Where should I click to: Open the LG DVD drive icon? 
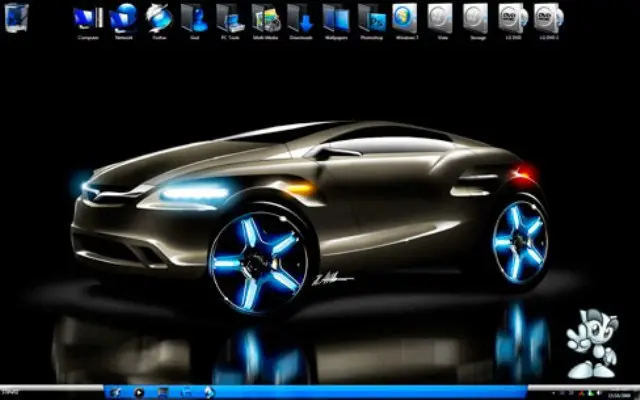(513, 21)
